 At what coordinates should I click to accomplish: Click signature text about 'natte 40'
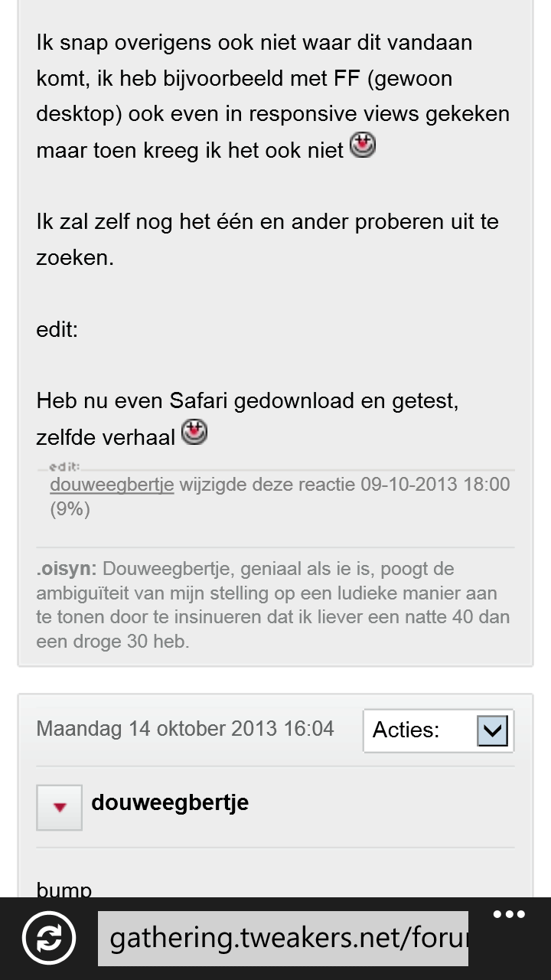tap(272, 605)
